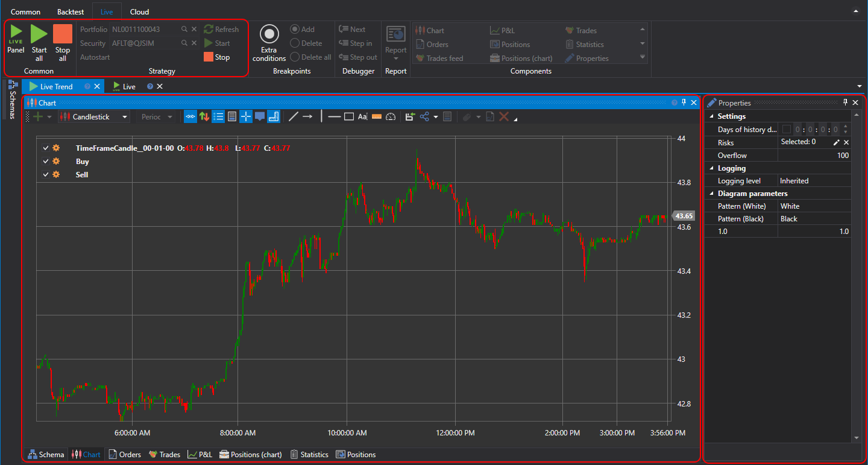
Task: Collapse the Diagram parameters section
Action: coord(711,194)
